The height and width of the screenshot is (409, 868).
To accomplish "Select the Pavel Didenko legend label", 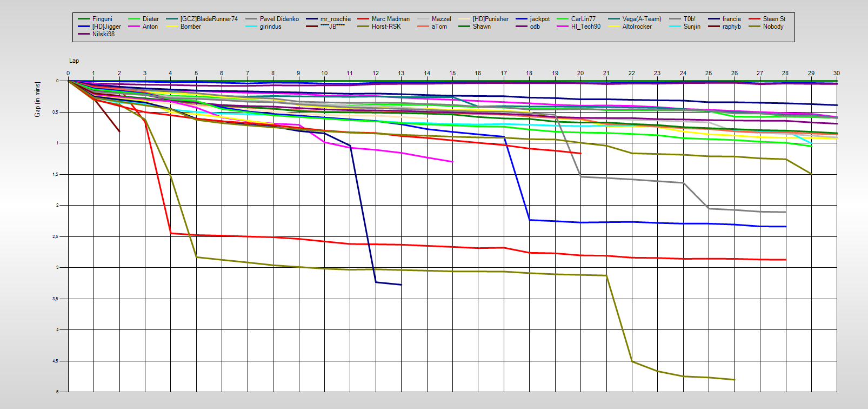I will coord(279,19).
